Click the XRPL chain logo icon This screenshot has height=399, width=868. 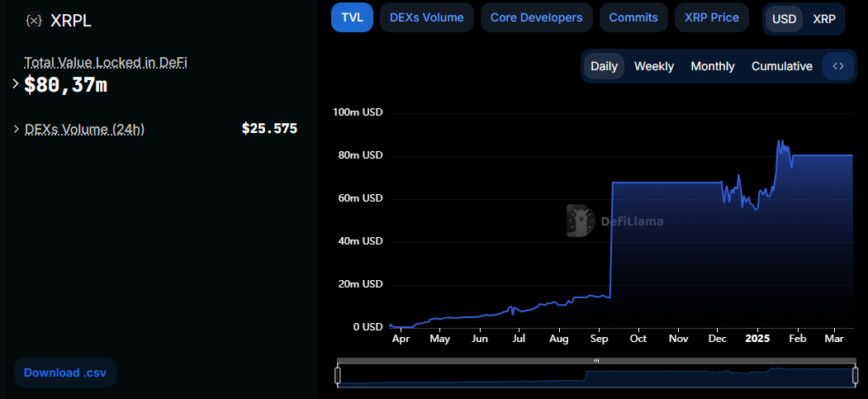coord(34,21)
